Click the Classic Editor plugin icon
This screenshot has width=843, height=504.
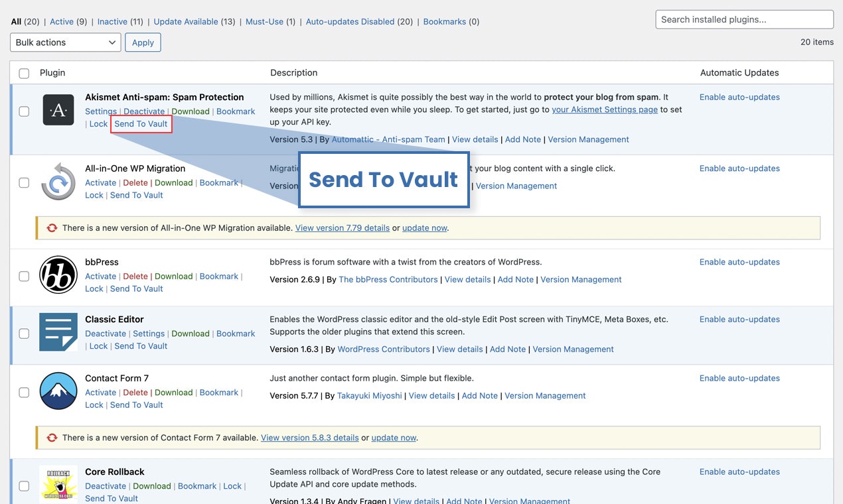click(x=58, y=332)
